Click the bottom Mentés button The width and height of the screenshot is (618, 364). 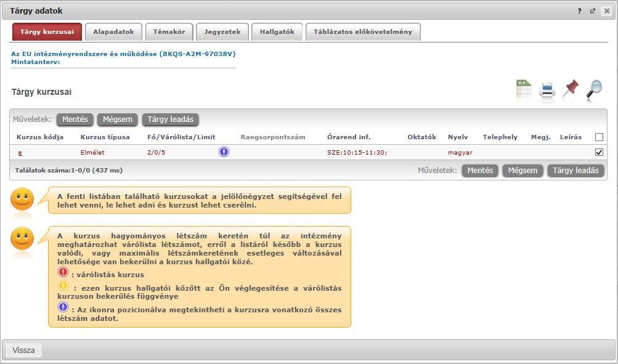(x=480, y=171)
